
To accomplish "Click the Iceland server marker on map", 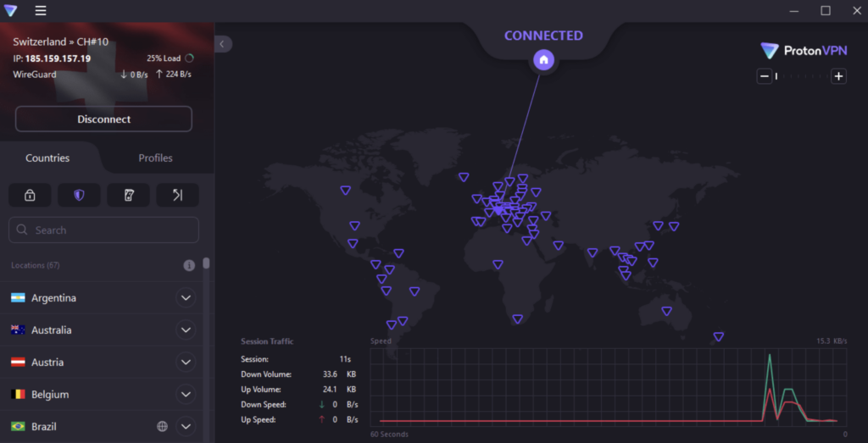I will pos(464,177).
